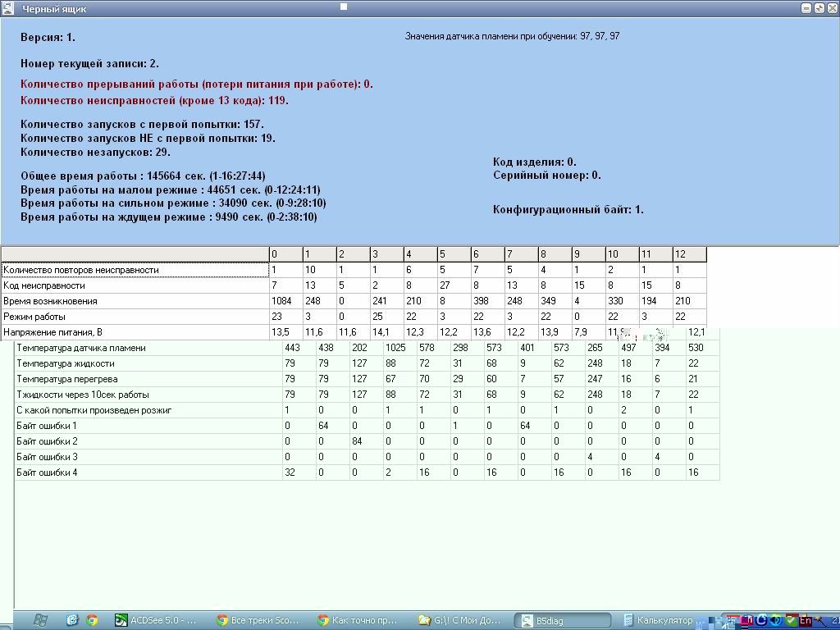Click the 'Температура датчика пламени' row label
The width and height of the screenshot is (840, 630).
(x=148, y=348)
